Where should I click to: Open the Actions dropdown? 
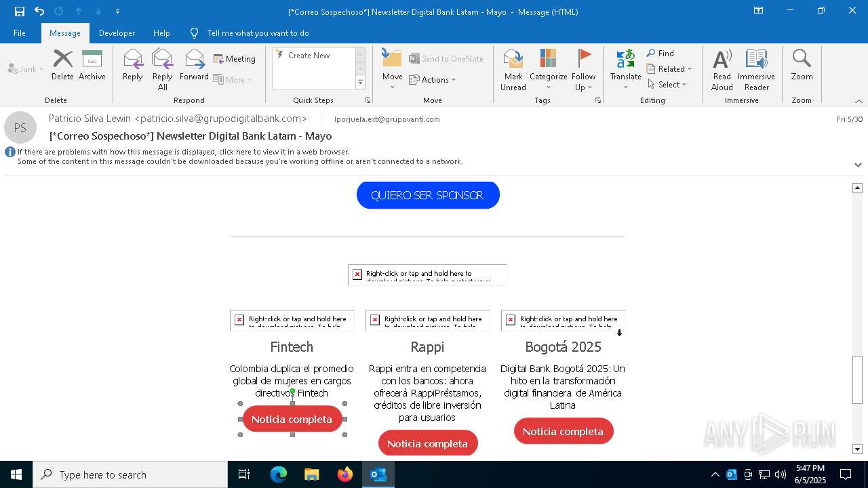[433, 79]
